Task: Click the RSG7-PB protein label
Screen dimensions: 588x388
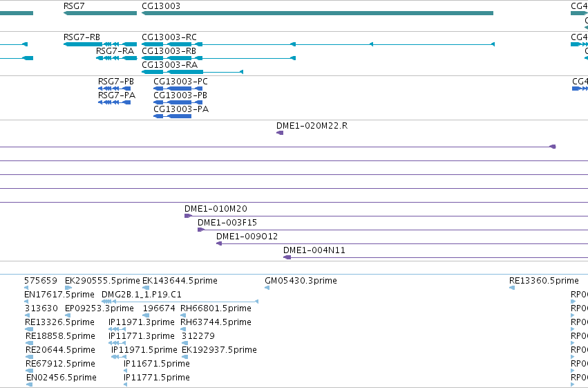Action: [116, 82]
